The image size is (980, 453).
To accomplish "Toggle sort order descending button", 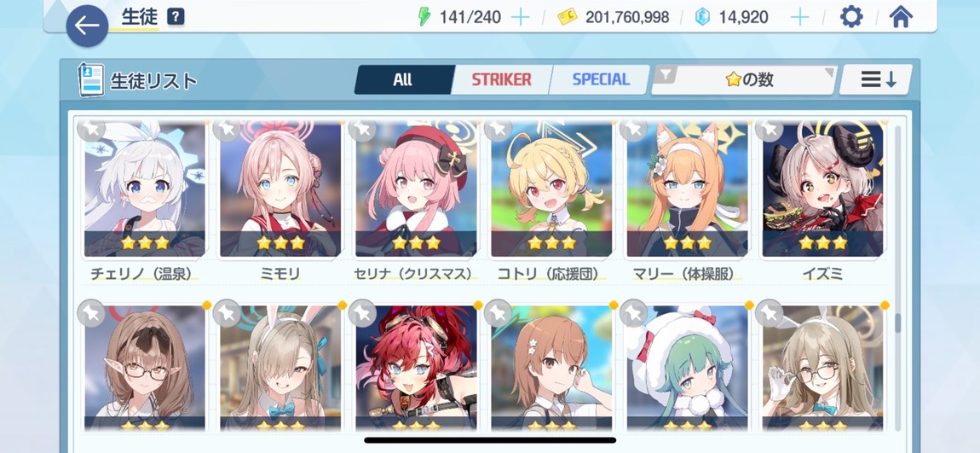I will (x=876, y=79).
